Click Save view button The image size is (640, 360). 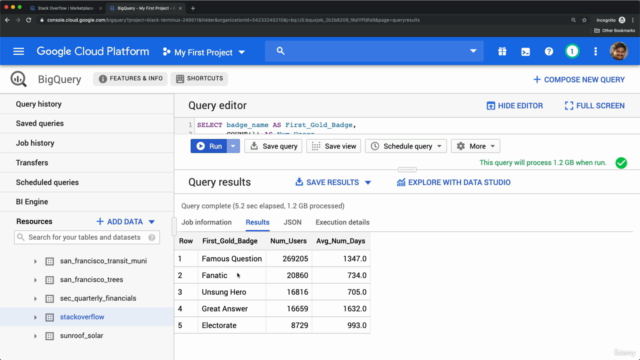pyautogui.click(x=333, y=146)
